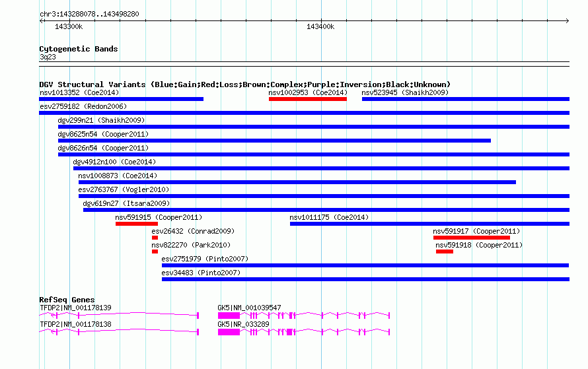Click the dgv299n21 (Shaikh2009) label
This screenshot has width=588, height=369.
point(101,120)
